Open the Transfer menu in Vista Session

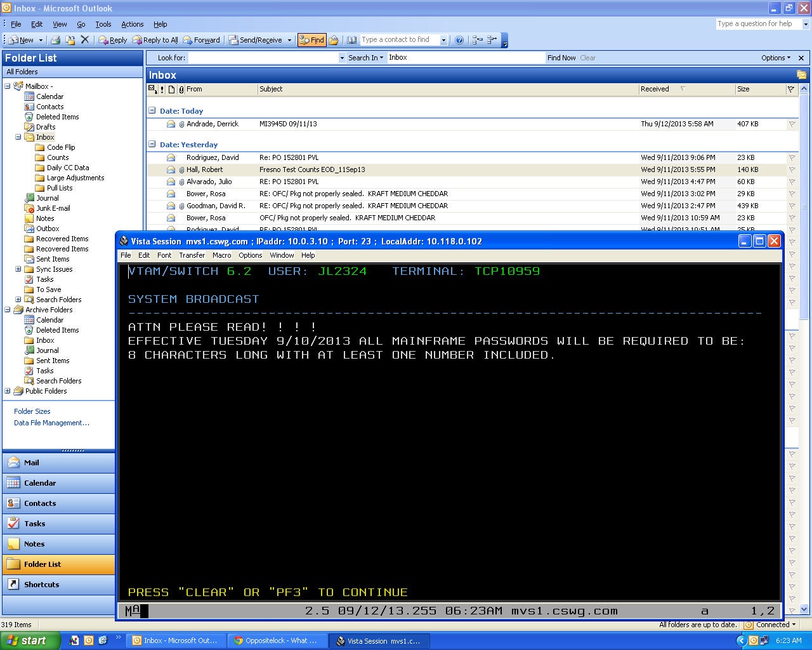pyautogui.click(x=192, y=255)
